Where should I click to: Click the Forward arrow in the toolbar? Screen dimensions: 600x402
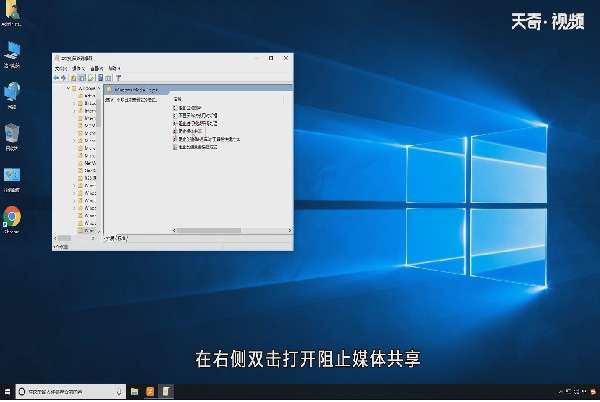(64, 78)
